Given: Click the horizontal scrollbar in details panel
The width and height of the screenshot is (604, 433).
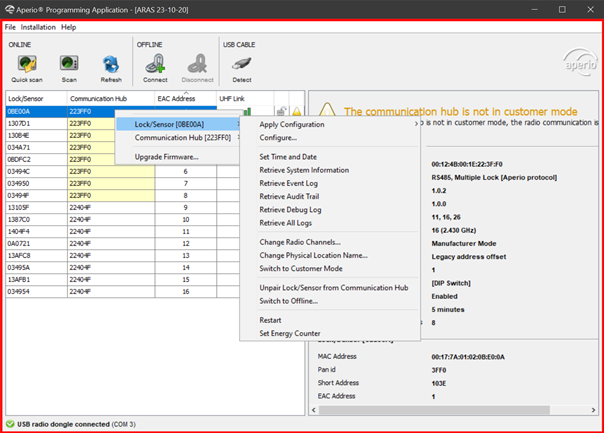Looking at the screenshot, I should coord(434,410).
